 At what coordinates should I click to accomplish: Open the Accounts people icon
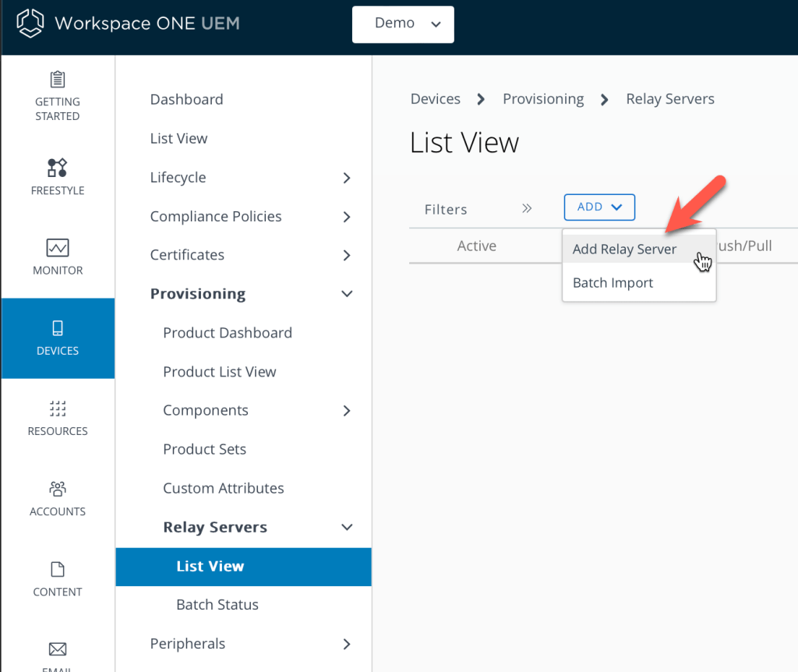pyautogui.click(x=58, y=489)
